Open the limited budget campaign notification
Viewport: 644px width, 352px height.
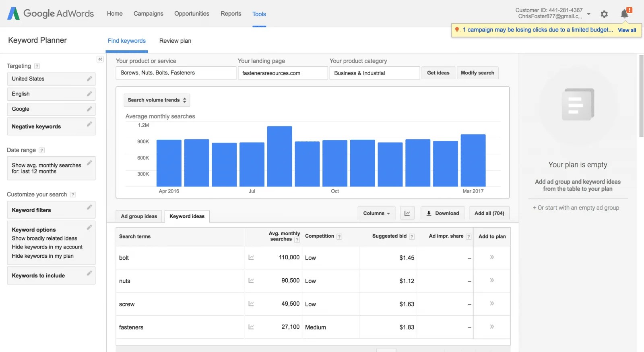(x=538, y=30)
